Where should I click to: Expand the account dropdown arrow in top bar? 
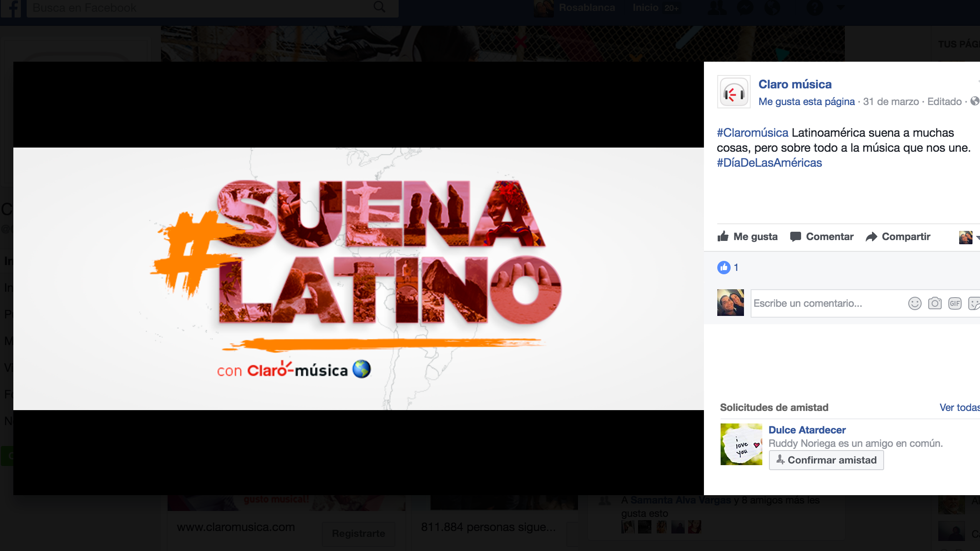[841, 8]
